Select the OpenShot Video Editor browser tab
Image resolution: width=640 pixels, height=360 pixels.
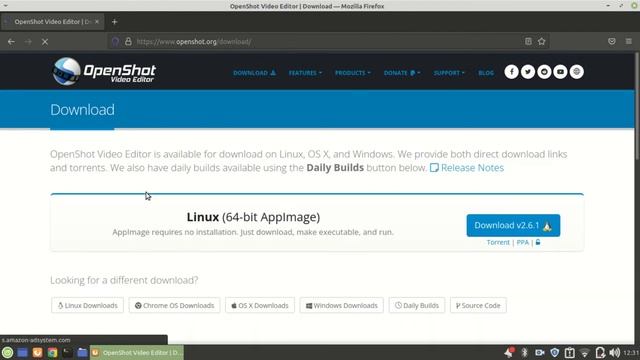pyautogui.click(x=52, y=22)
